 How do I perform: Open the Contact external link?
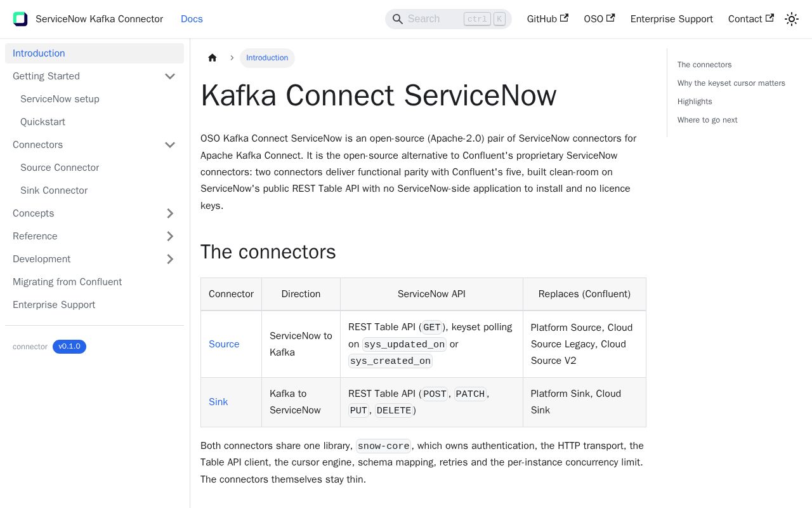(x=751, y=19)
